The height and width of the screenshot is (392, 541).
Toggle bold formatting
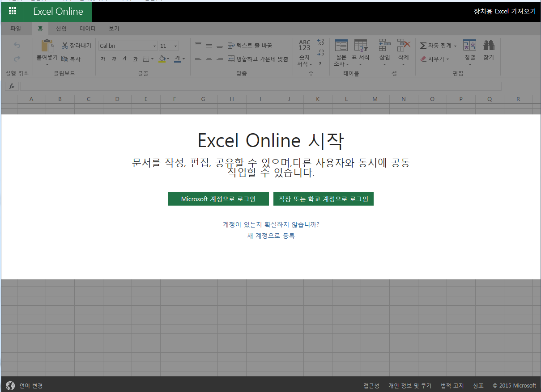tap(103, 59)
